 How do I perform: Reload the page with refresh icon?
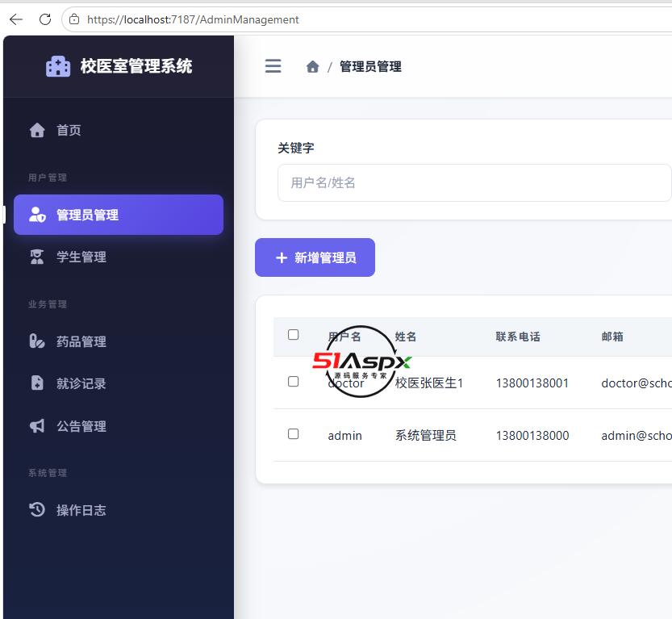(x=45, y=19)
